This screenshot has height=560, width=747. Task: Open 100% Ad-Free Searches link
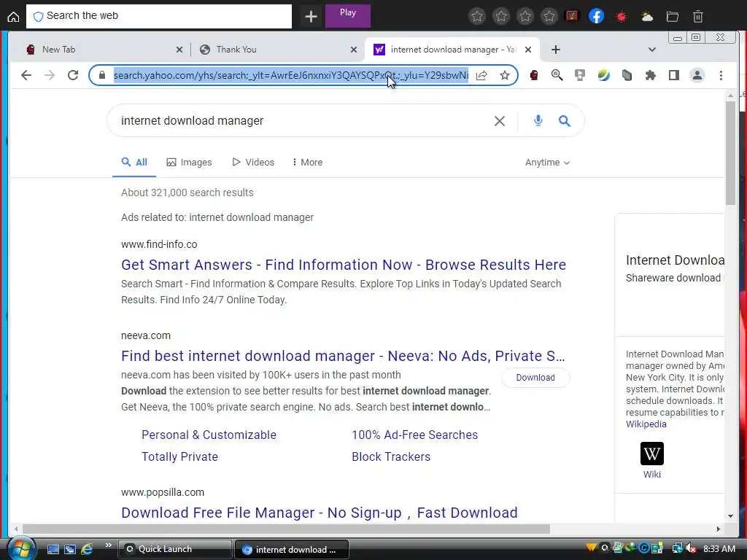(x=414, y=435)
